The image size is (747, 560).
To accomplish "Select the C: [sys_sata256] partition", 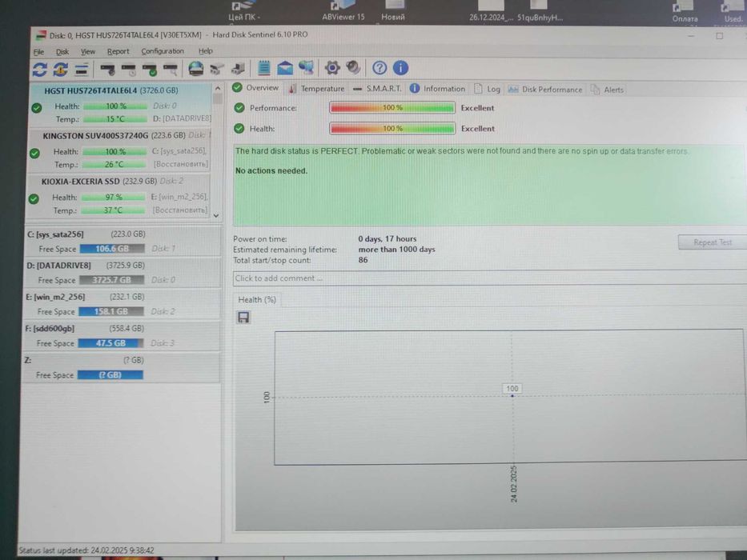I will click(123, 242).
